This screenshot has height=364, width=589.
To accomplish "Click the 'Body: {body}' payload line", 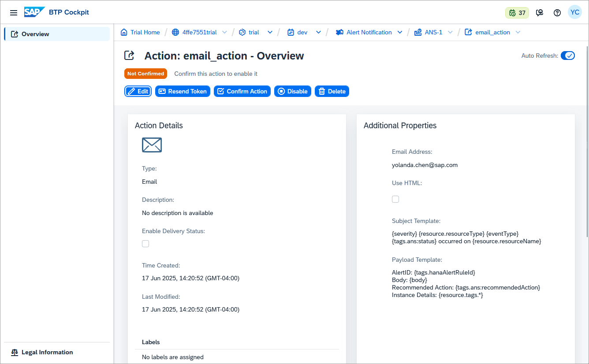I will (x=410, y=280).
